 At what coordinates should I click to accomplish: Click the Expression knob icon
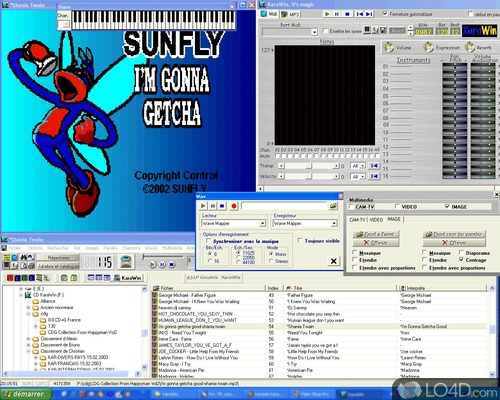coord(428,47)
